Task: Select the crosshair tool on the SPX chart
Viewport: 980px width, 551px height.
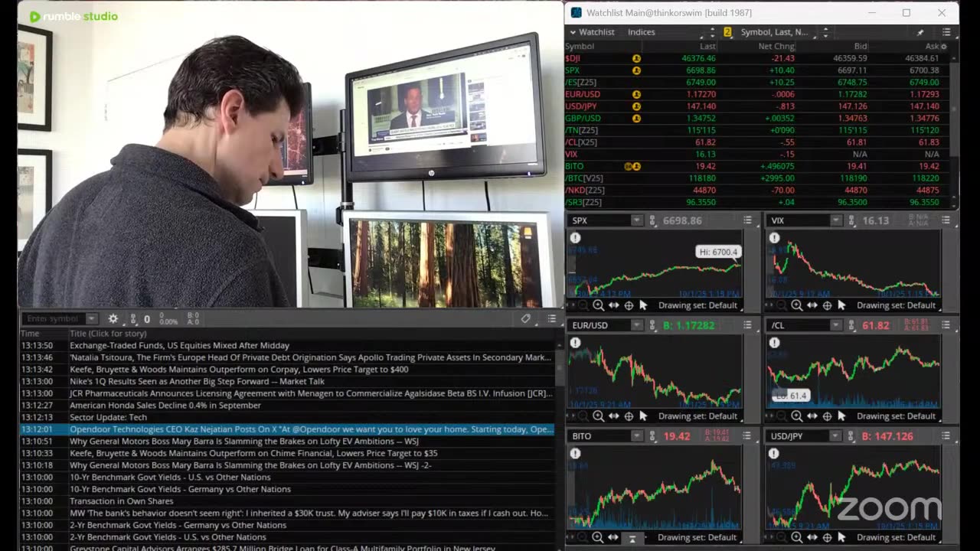Action: (629, 305)
